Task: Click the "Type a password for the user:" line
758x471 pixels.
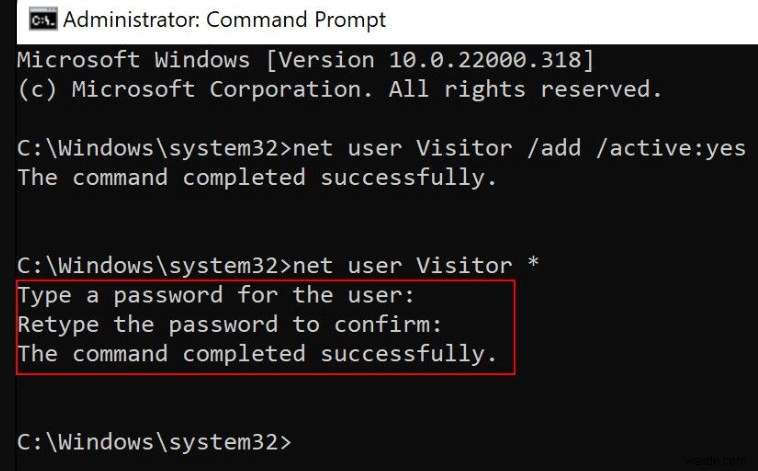Action: tap(215, 296)
